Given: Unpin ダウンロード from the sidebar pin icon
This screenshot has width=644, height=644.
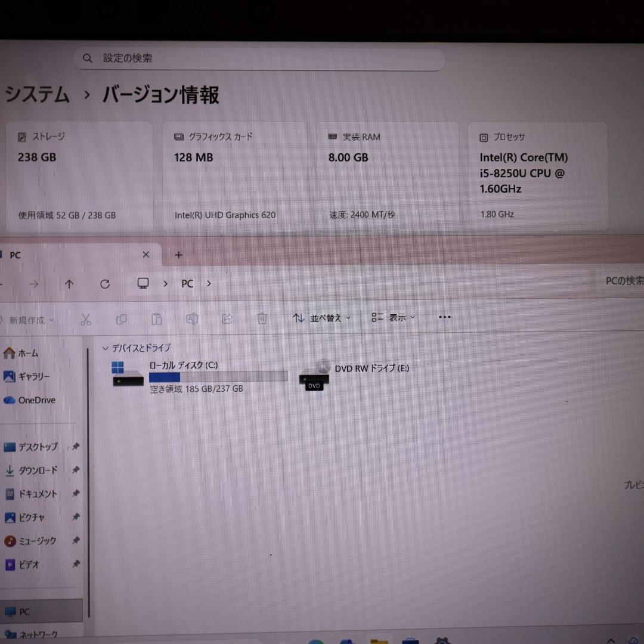Looking at the screenshot, I should coord(76,470).
